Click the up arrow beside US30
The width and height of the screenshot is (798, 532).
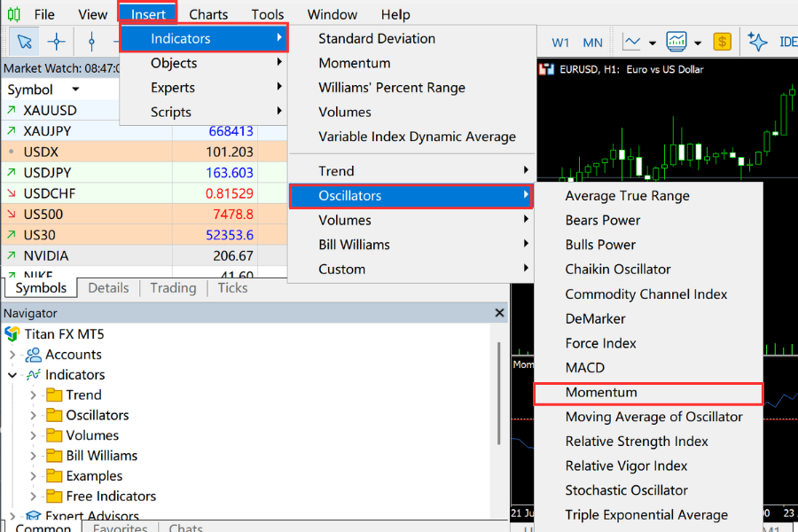click(x=12, y=235)
